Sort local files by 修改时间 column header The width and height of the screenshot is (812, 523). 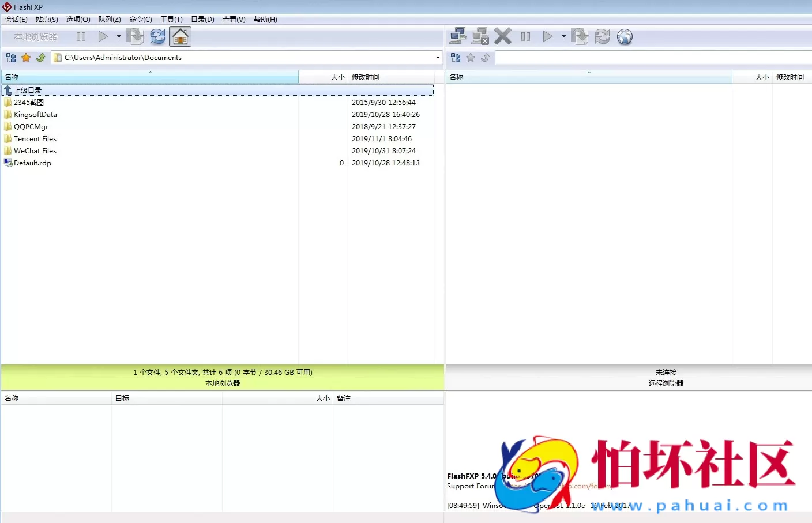(366, 77)
